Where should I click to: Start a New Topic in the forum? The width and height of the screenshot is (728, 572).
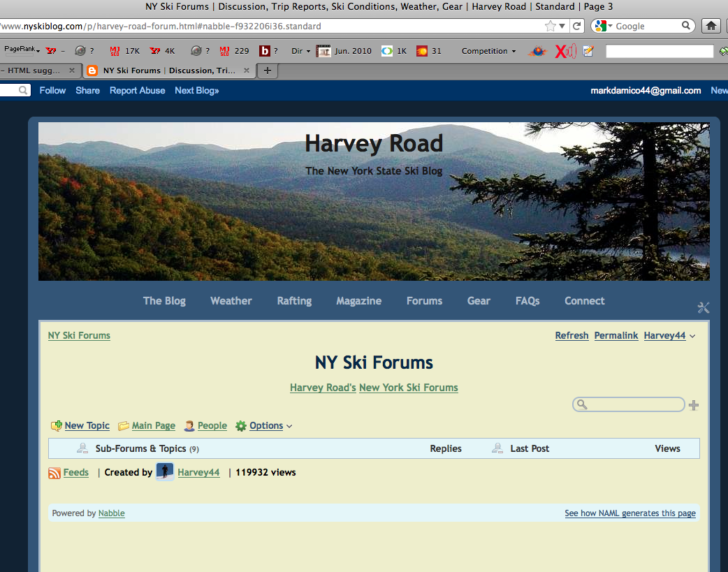click(x=87, y=426)
